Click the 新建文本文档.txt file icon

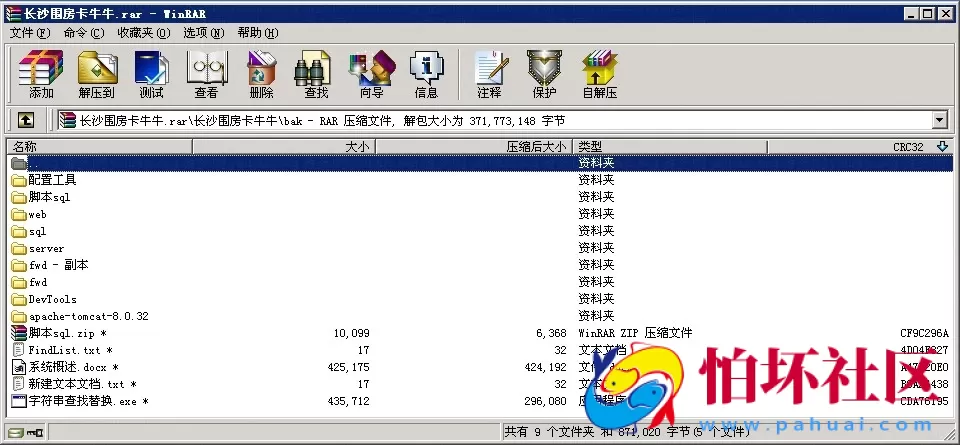tap(19, 384)
